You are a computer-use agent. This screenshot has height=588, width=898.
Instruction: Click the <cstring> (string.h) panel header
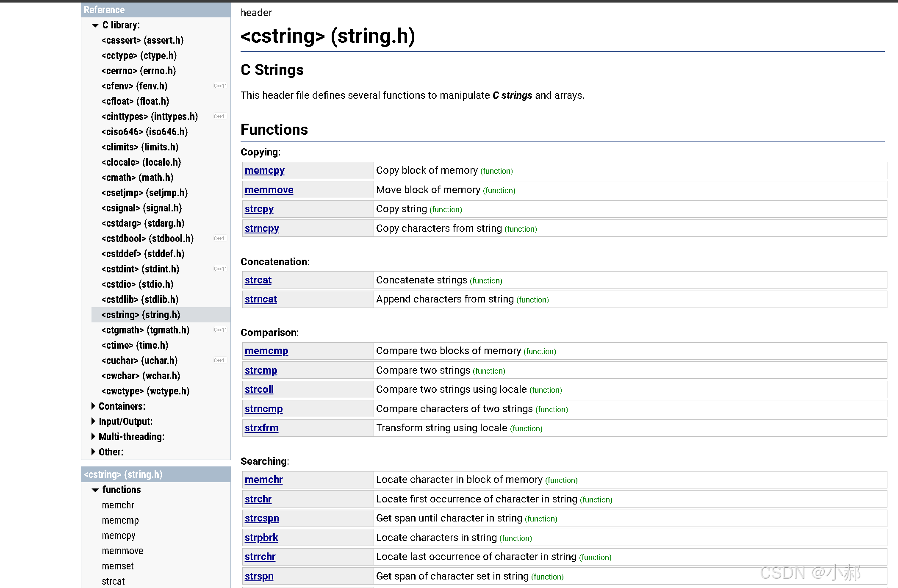click(123, 474)
